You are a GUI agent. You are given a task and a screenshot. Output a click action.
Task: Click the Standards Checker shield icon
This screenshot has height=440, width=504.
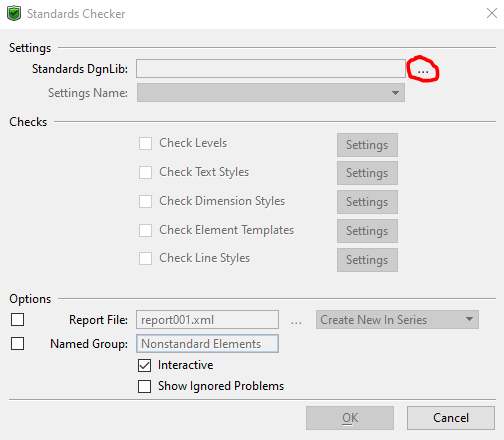(14, 14)
